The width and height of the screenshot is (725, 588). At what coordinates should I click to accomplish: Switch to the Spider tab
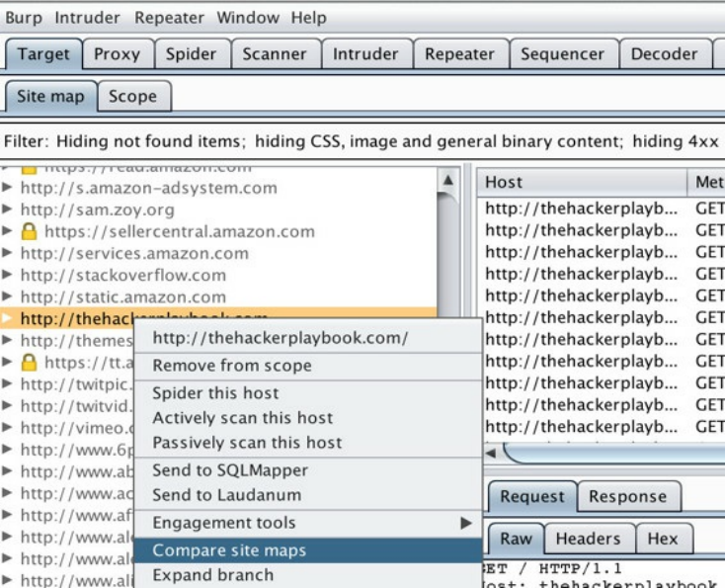click(x=192, y=54)
